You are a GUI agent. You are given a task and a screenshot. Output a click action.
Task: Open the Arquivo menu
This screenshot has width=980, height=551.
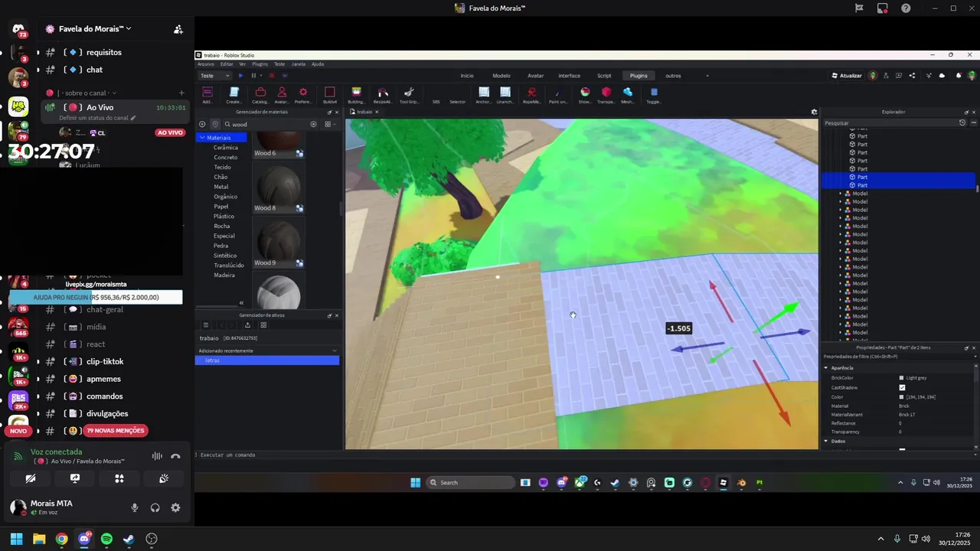[206, 64]
